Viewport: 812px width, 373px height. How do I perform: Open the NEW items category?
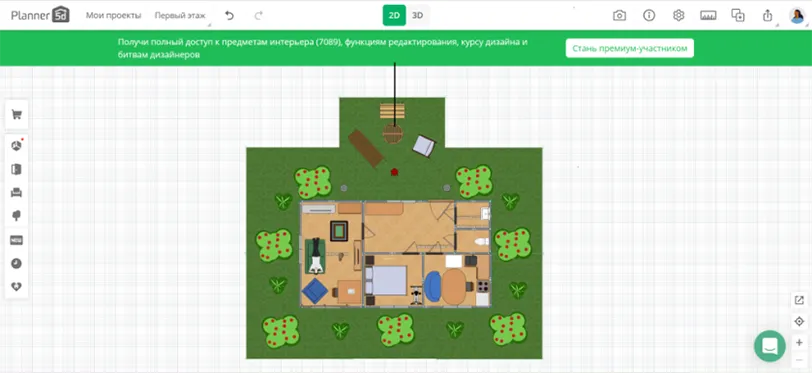coord(17,240)
